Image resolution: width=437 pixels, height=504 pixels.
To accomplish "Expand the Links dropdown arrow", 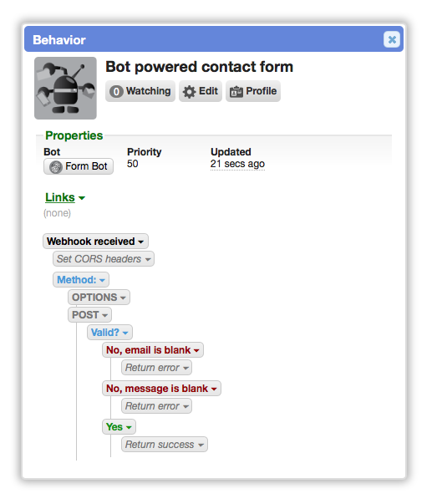I will pyautogui.click(x=82, y=198).
